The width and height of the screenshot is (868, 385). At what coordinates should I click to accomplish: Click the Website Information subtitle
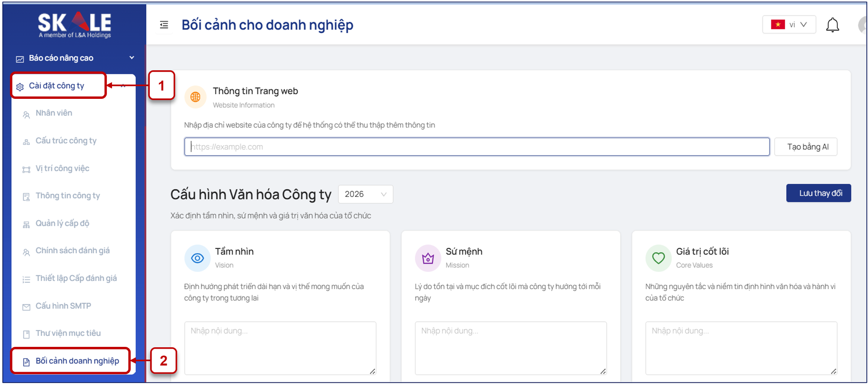(x=243, y=105)
